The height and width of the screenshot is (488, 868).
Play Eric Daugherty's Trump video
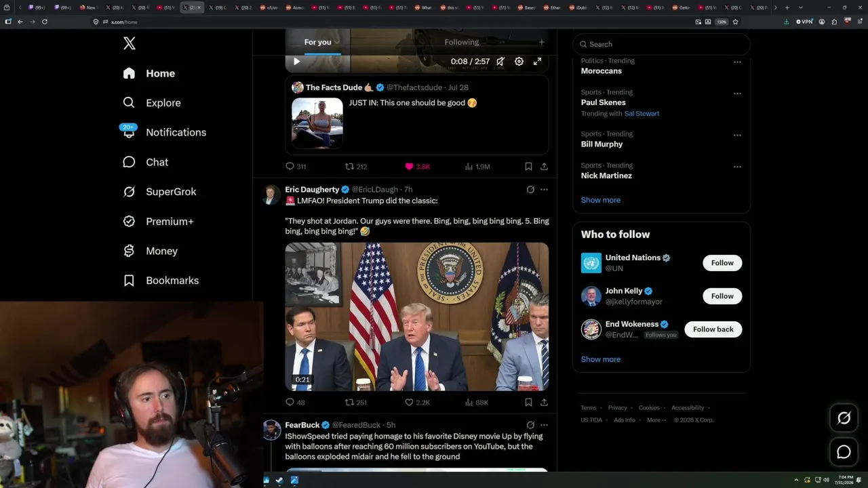coord(417,317)
